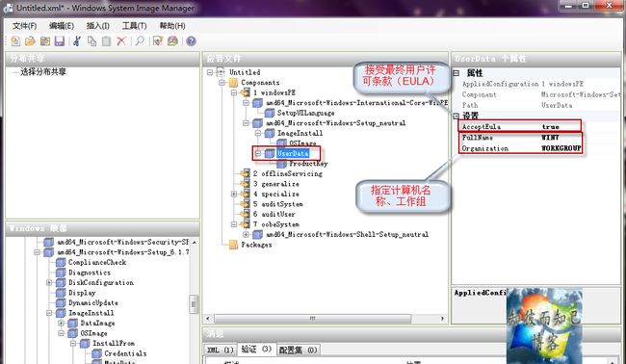Click the right arrow of the answer file scrollbar
Viewport: 626px width, 364px height.
point(442,318)
